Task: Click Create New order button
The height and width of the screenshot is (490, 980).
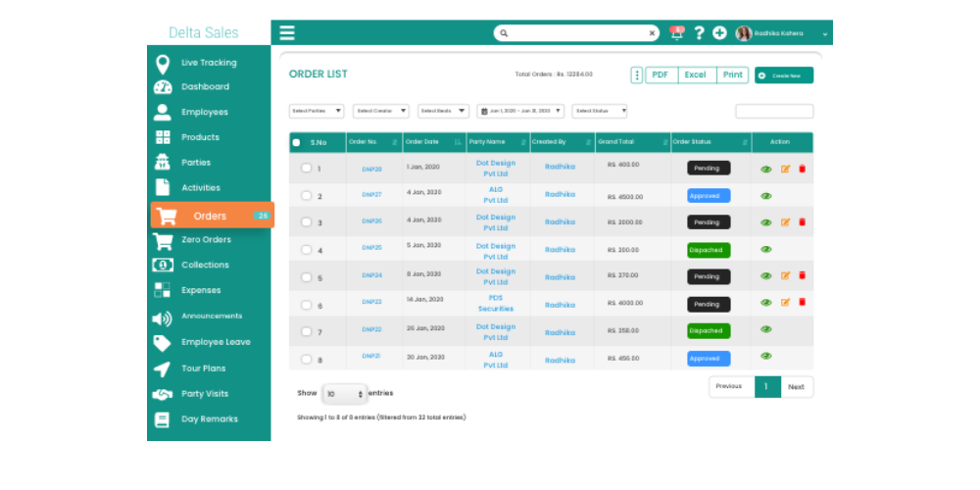Action: tap(784, 75)
